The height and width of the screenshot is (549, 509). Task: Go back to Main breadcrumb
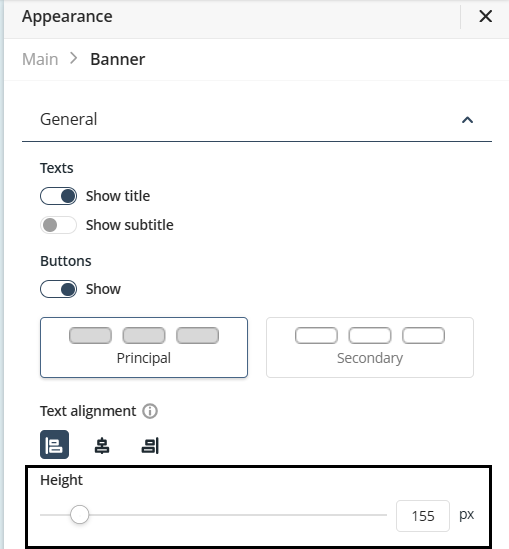(40, 59)
